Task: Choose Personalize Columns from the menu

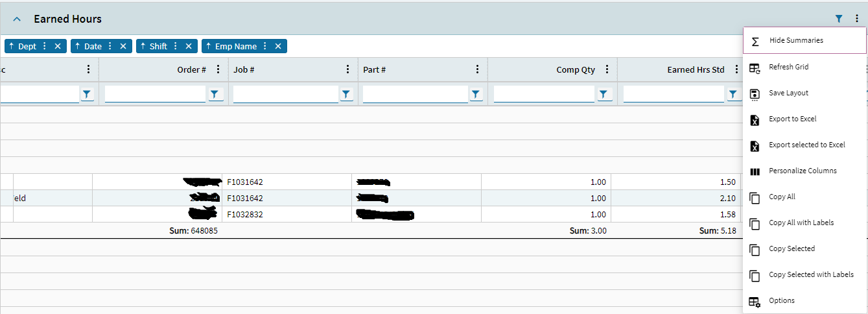Action: 803,171
